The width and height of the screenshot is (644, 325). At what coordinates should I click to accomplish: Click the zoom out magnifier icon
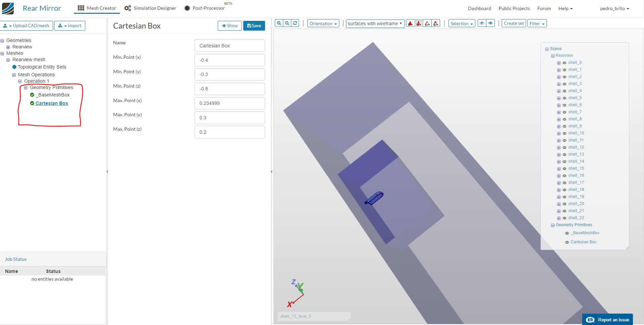[287, 23]
